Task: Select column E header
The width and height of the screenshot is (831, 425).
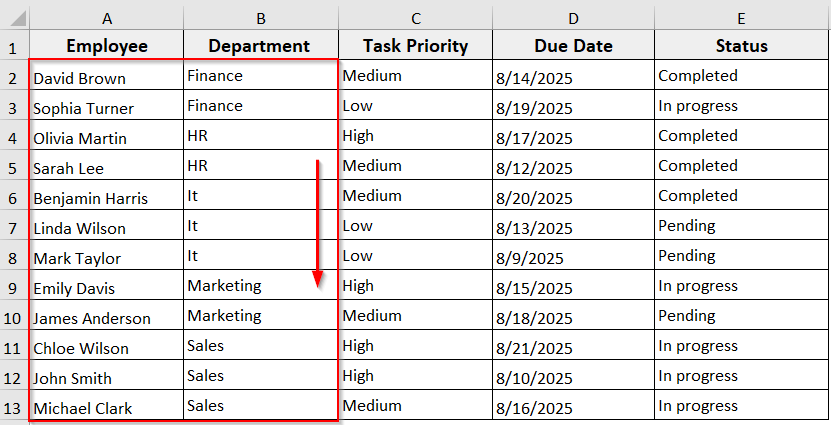Action: point(741,19)
